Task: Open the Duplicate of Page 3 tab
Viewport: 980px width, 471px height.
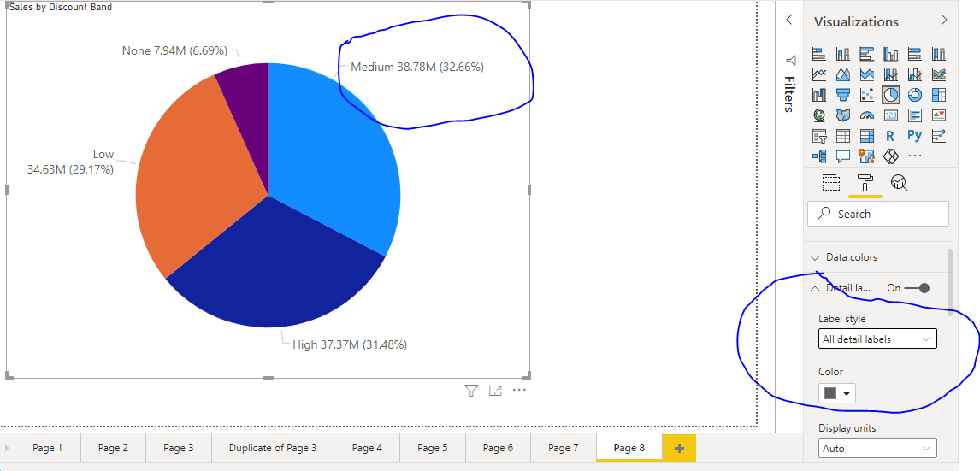Action: tap(273, 447)
